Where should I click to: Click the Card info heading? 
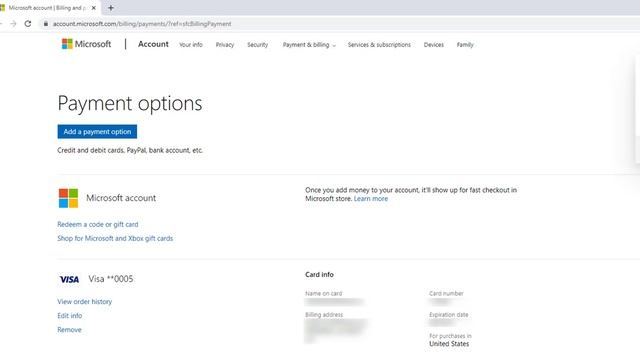(x=319, y=275)
